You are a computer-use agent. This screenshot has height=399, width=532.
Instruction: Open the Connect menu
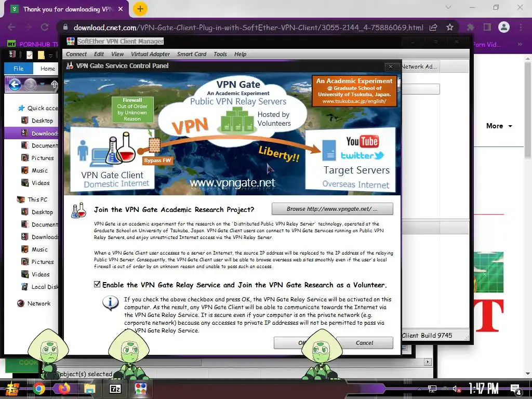pyautogui.click(x=76, y=54)
